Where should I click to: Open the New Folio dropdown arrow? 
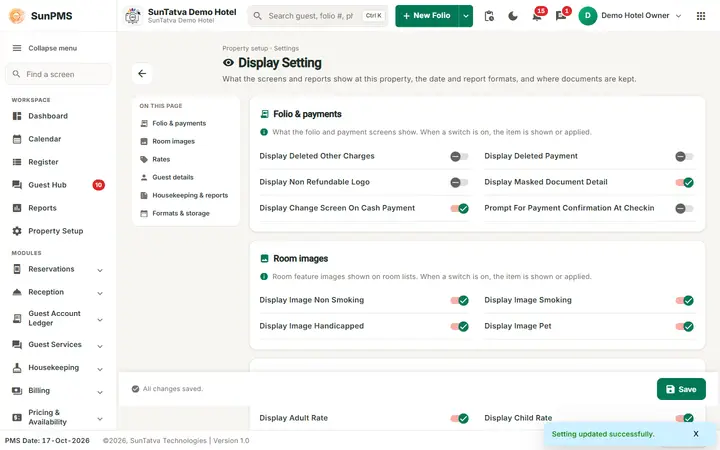(466, 16)
